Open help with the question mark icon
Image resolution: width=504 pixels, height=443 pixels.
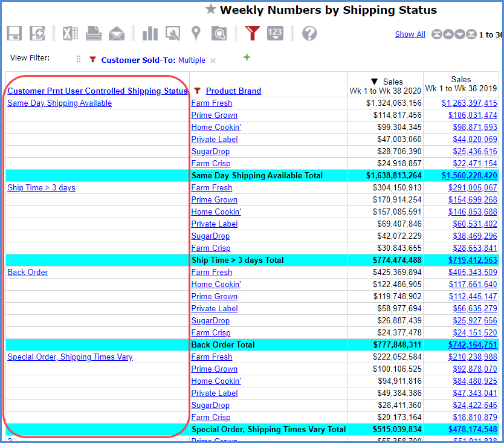click(x=309, y=33)
